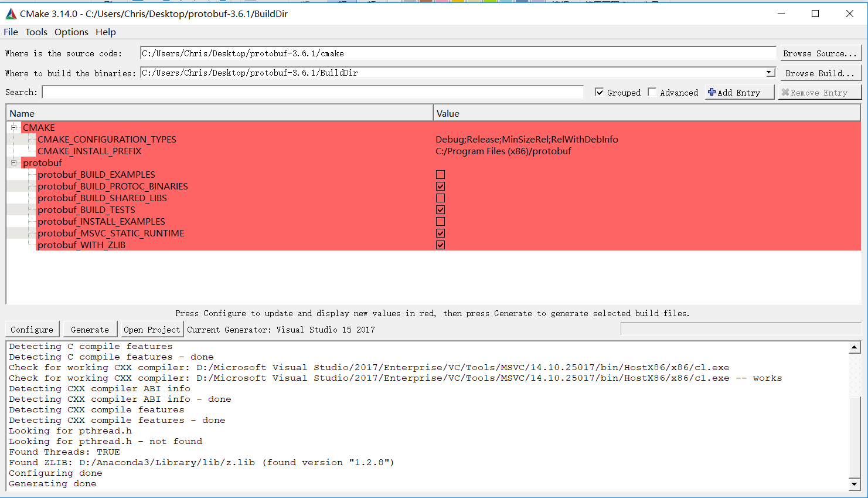Image resolution: width=868 pixels, height=498 pixels.
Task: Maximize the CMake window
Action: [x=815, y=13]
